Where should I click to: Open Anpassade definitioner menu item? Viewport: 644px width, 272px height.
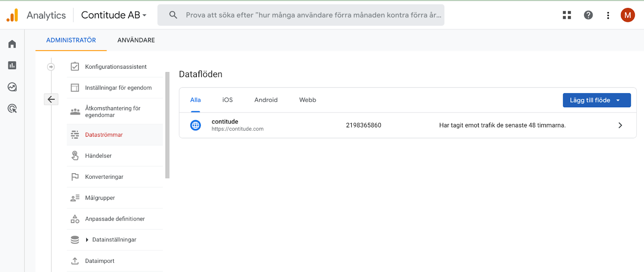(115, 219)
